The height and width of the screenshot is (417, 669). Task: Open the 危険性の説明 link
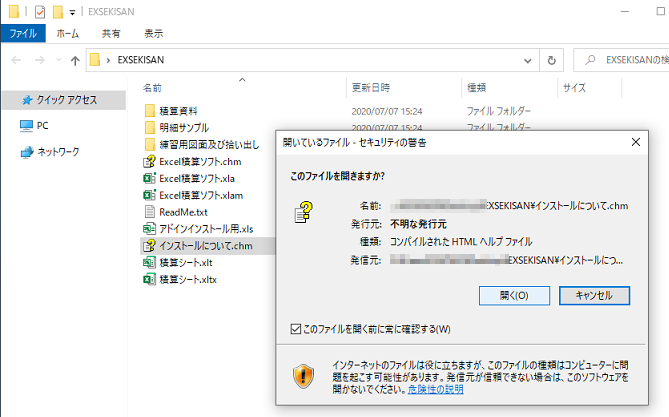coord(433,389)
